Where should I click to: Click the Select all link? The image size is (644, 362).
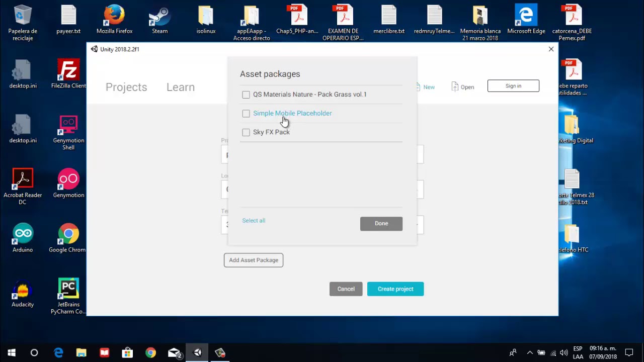click(x=254, y=221)
